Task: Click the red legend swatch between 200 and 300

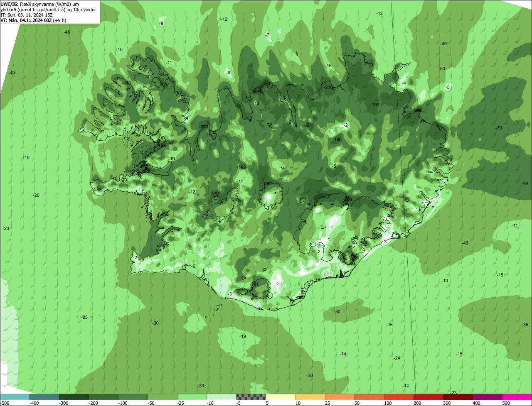Action: [x=428, y=397]
